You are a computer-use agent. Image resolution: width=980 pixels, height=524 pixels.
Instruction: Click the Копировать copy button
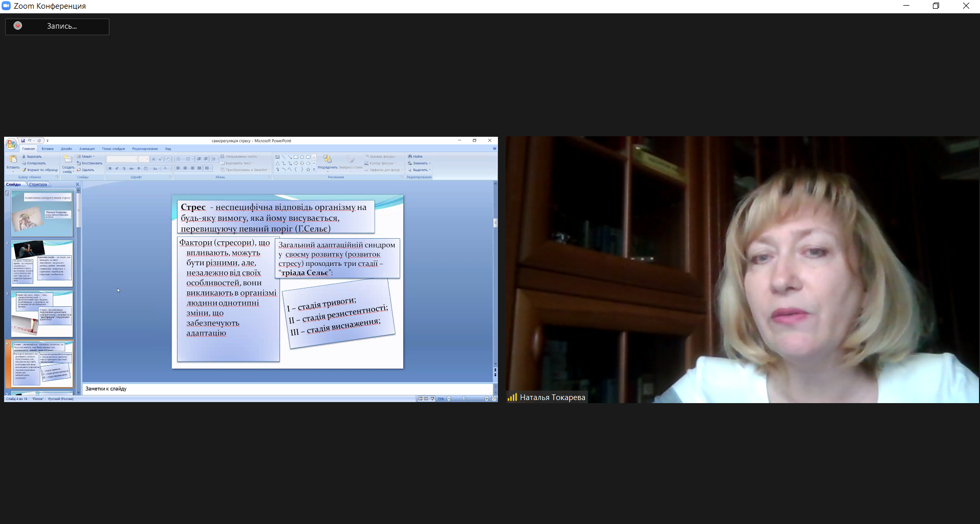point(34,163)
